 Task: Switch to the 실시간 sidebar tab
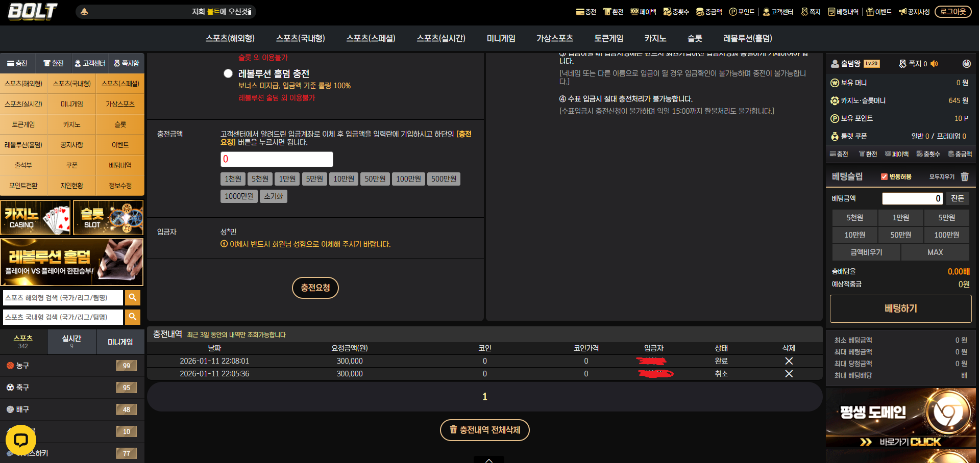pos(71,342)
